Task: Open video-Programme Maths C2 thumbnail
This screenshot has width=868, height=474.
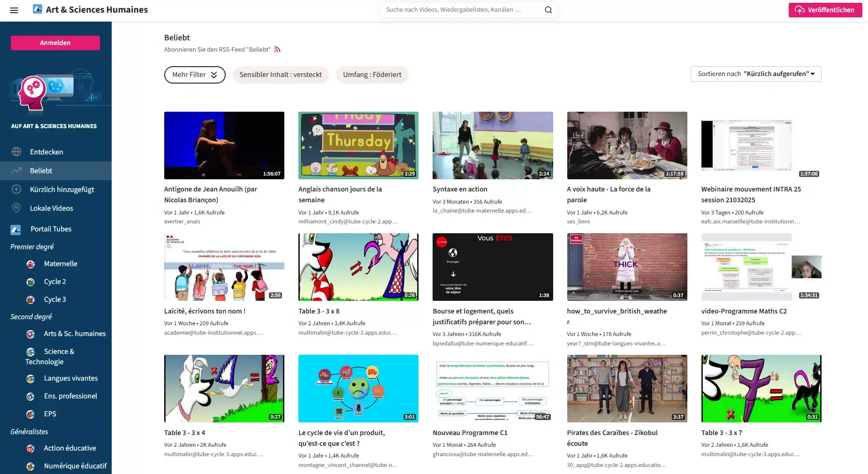Action: 761,267
